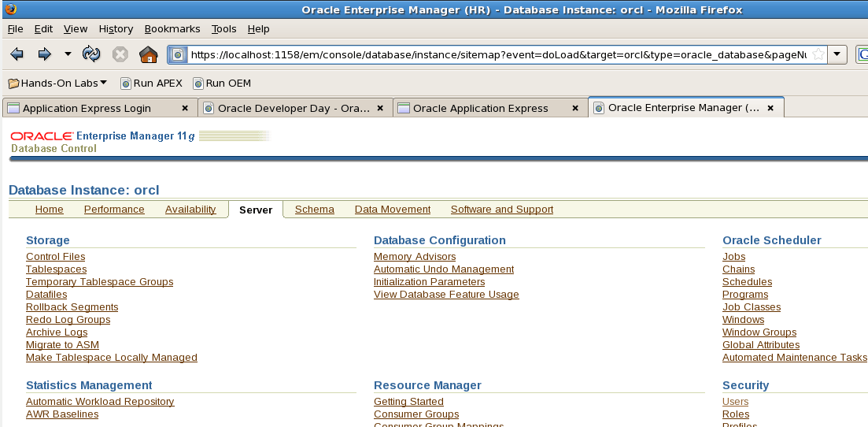Open the Initialization Parameters link
The height and width of the screenshot is (427, 868).
click(x=429, y=282)
